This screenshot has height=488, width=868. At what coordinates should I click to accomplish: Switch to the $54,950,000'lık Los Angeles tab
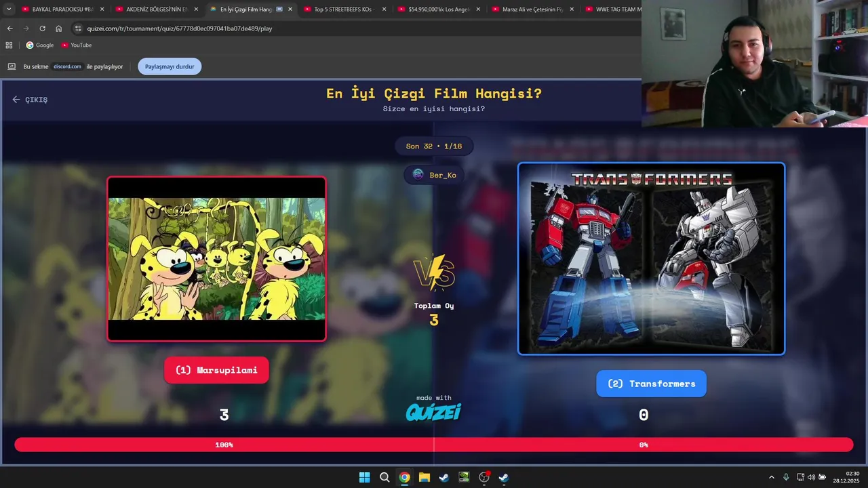coord(439,9)
